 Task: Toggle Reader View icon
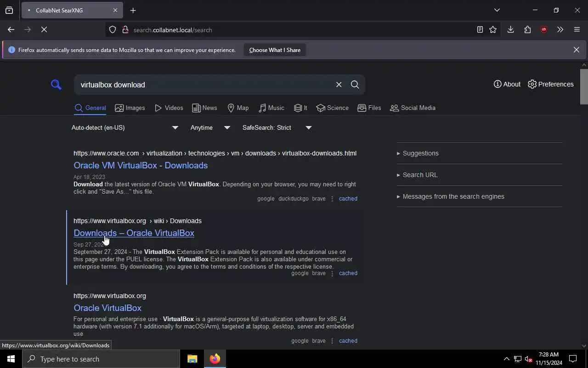(x=480, y=30)
